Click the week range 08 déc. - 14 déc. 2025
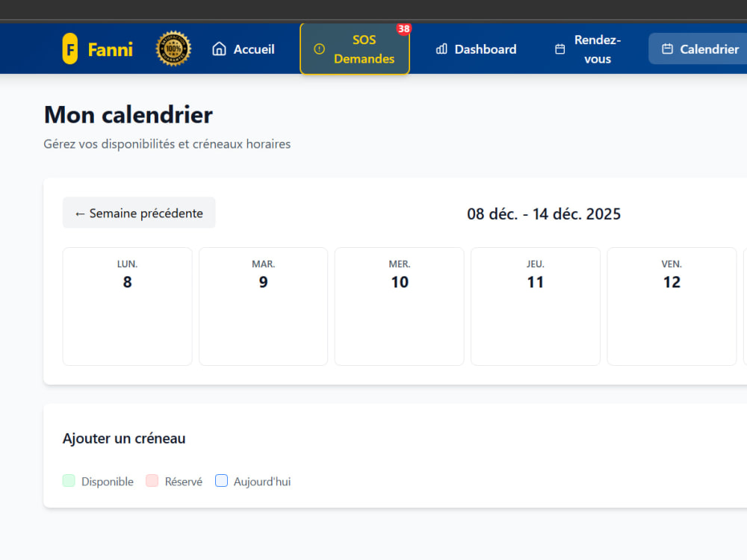Viewport: 747px width, 560px height. [544, 214]
